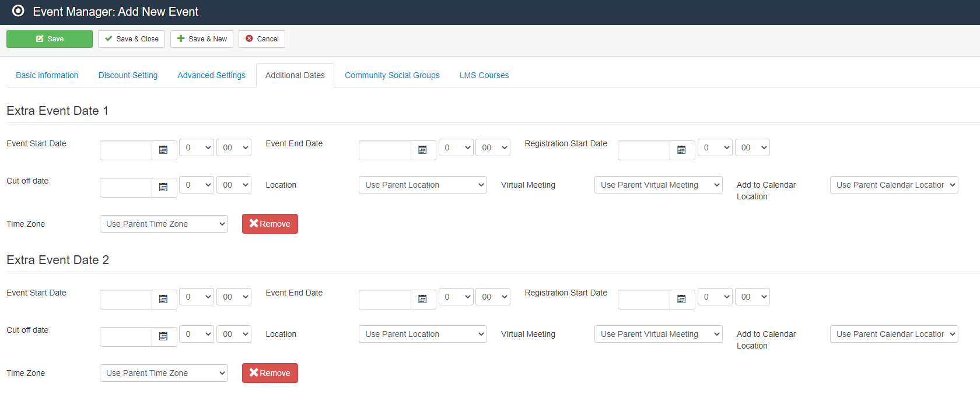This screenshot has height=401, width=980.
Task: Open calendar picker for Extra Date 1 Cut off date
Action: tap(164, 187)
